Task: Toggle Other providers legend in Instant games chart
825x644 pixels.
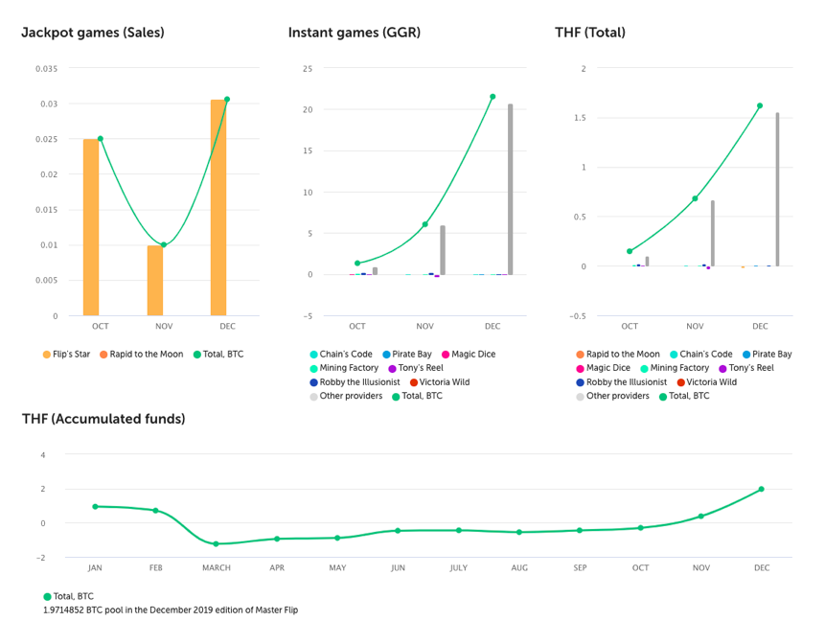Action: pyautogui.click(x=346, y=396)
